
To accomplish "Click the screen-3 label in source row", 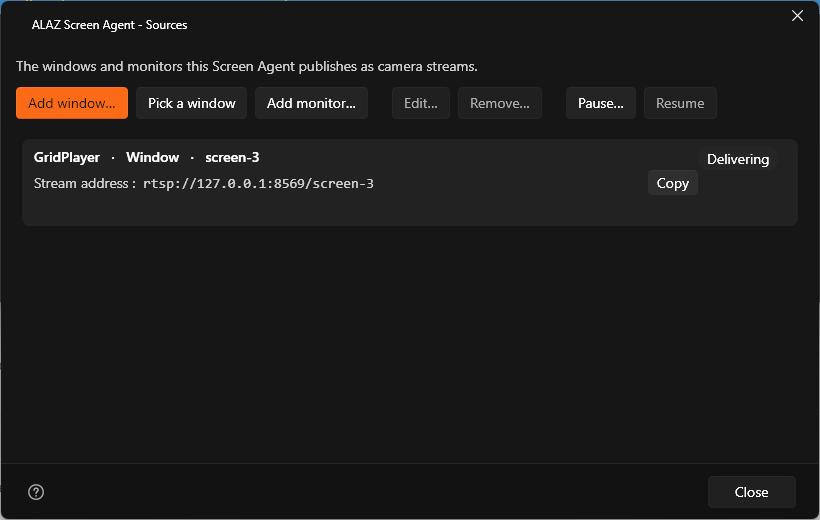I will pyautogui.click(x=232, y=157).
